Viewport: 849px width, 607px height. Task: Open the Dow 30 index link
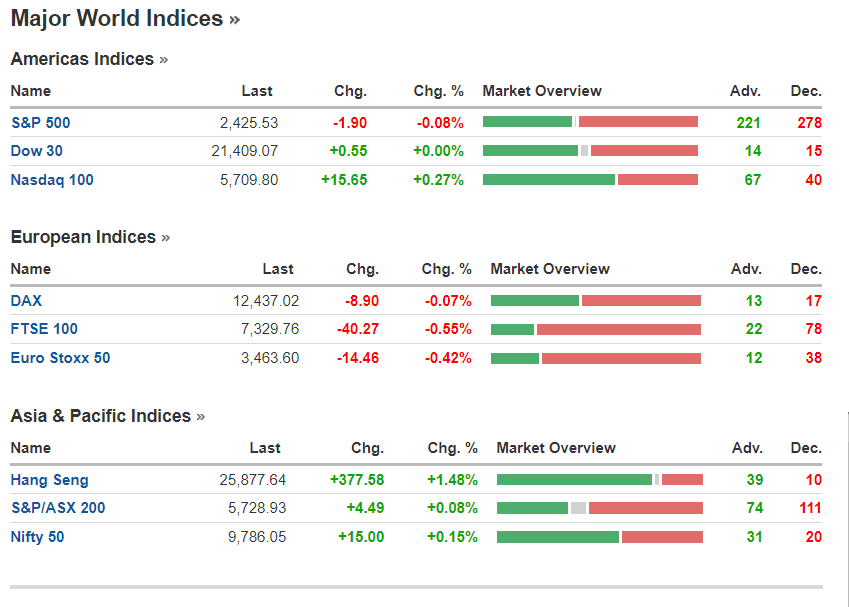[x=37, y=151]
